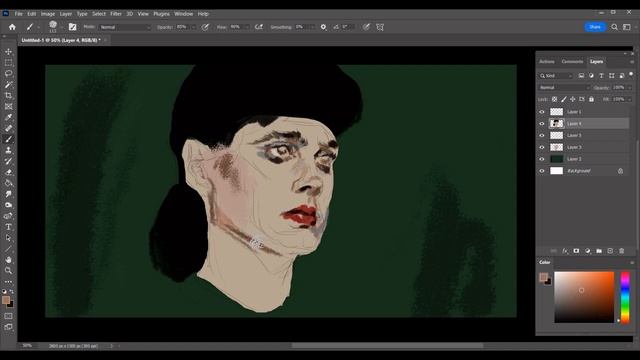Hide Layer 1 via its eye icon
640x360 pixels.
coord(542,112)
